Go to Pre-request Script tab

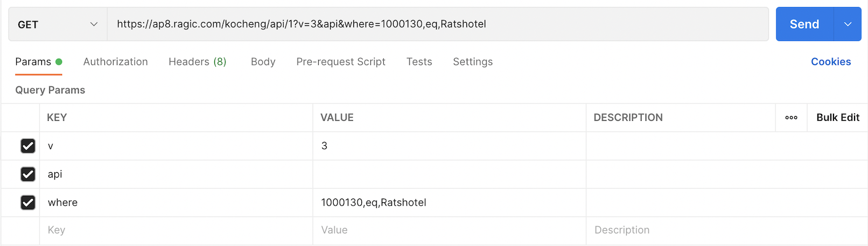[340, 62]
